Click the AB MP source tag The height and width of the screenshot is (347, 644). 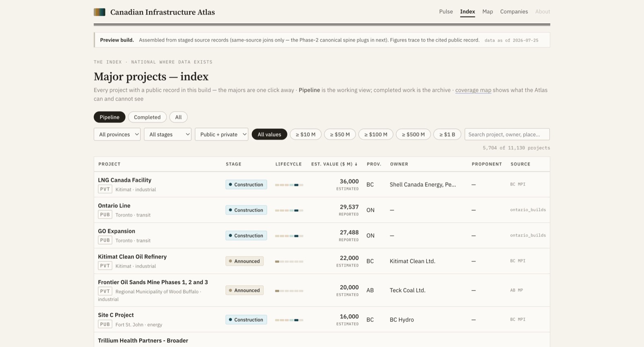(517, 290)
